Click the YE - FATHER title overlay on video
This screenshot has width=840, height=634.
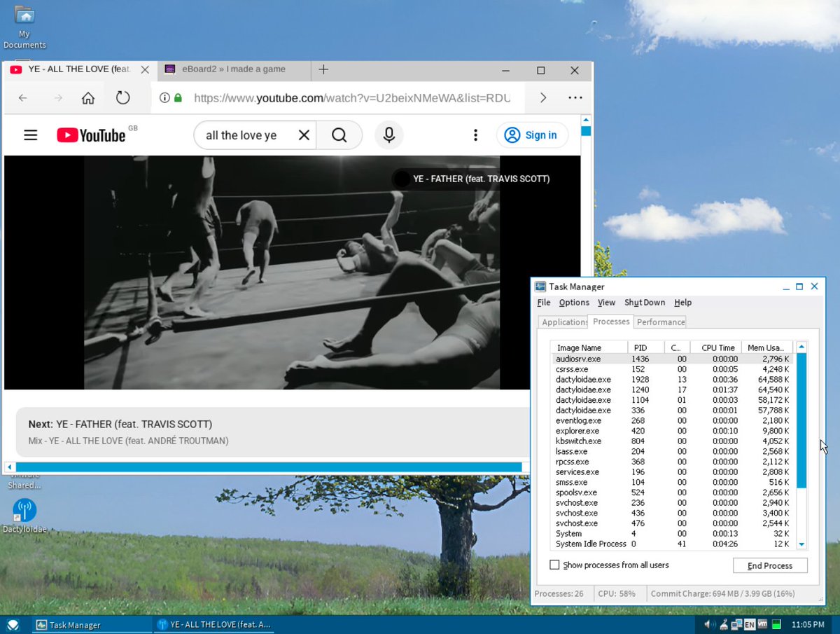pyautogui.click(x=481, y=179)
